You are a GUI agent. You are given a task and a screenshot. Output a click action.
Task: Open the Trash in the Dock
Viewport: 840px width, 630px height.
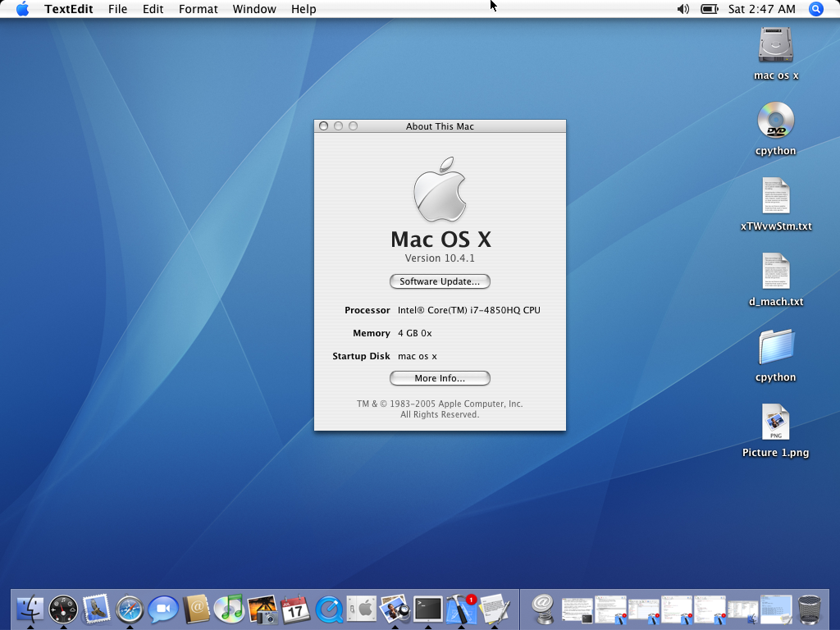[809, 609]
